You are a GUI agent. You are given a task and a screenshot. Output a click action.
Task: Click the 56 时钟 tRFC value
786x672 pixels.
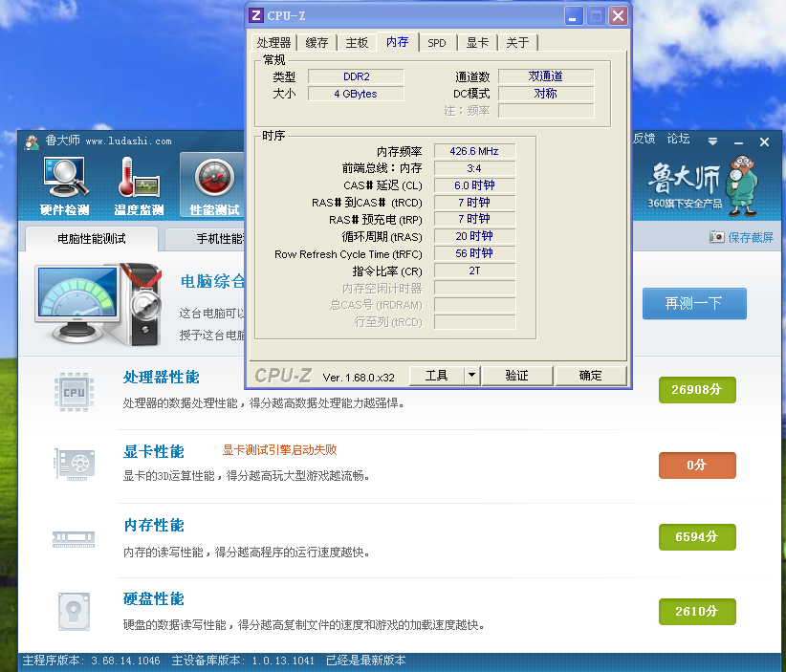474,253
